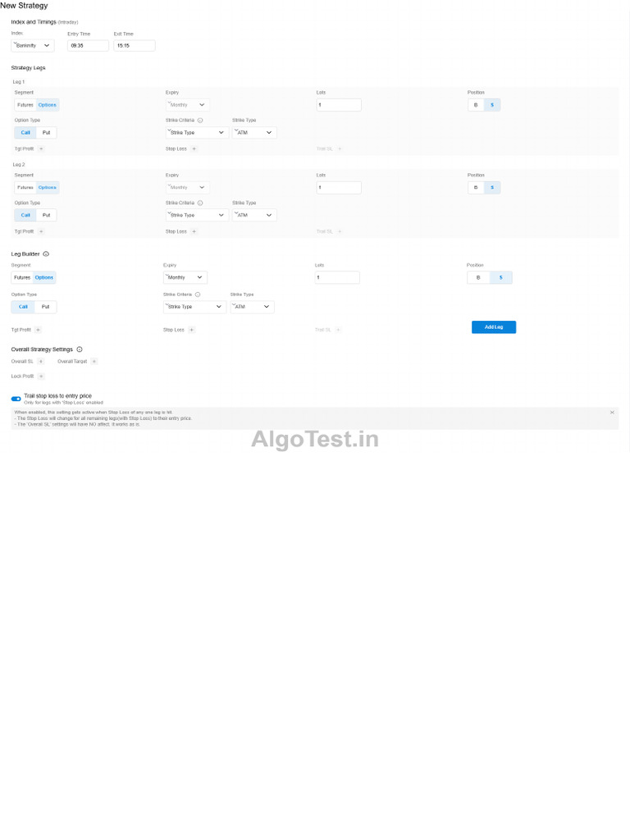Add Trail SL plus icon in Leg 2

[x=340, y=231]
